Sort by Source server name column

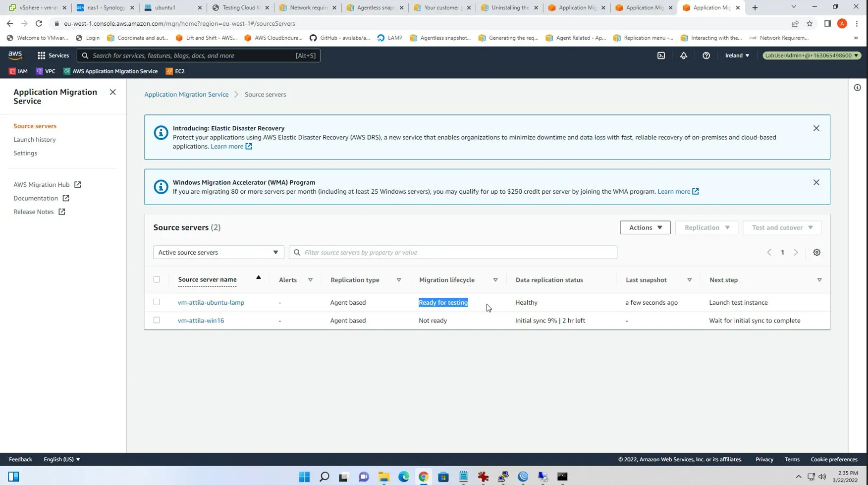point(207,280)
